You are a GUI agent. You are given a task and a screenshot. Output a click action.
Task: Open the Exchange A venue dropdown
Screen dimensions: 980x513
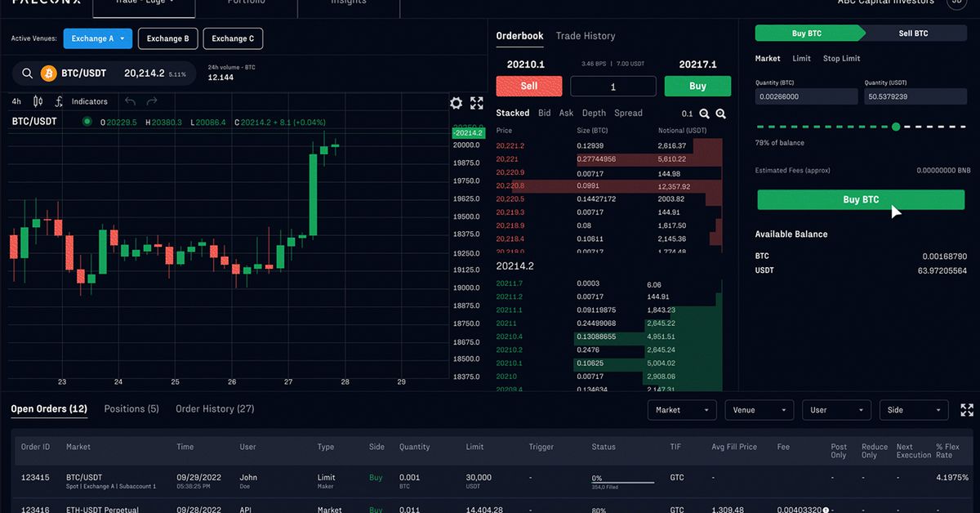[x=98, y=38]
